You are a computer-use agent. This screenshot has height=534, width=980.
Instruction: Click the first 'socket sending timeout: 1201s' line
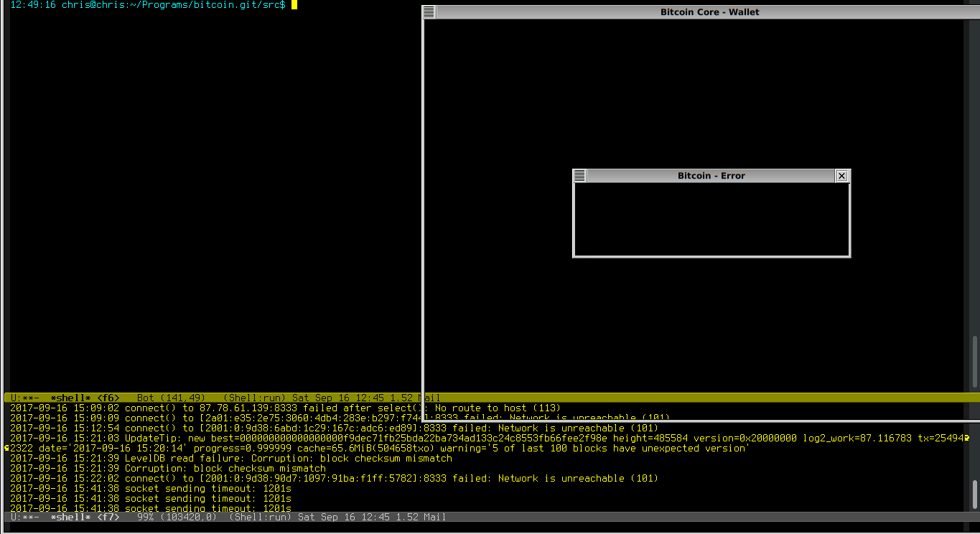[x=151, y=488]
